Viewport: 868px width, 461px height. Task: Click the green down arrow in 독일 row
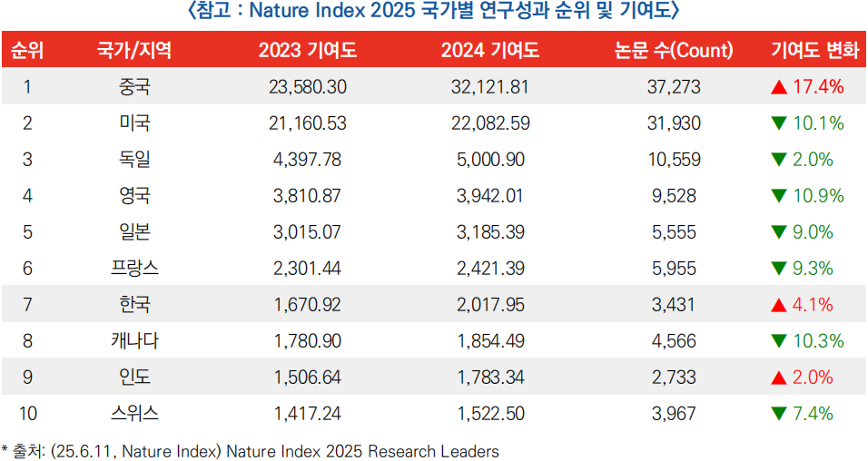pyautogui.click(x=778, y=161)
